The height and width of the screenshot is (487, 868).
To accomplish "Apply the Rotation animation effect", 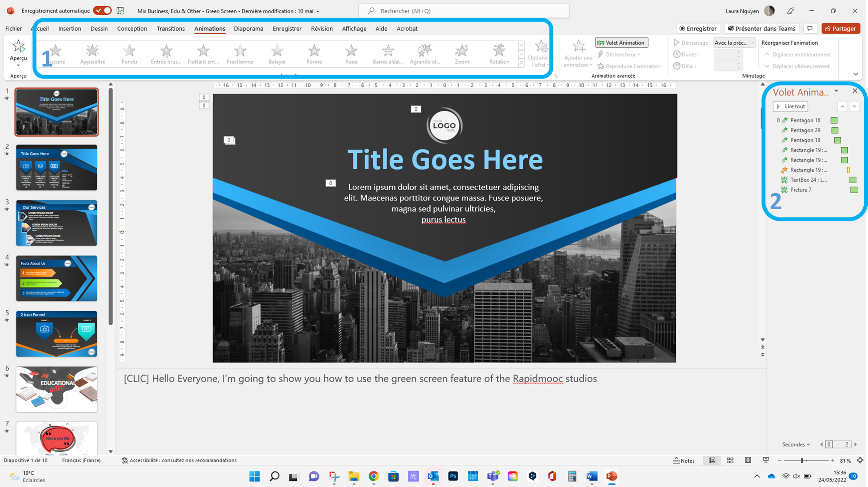I will tap(498, 53).
